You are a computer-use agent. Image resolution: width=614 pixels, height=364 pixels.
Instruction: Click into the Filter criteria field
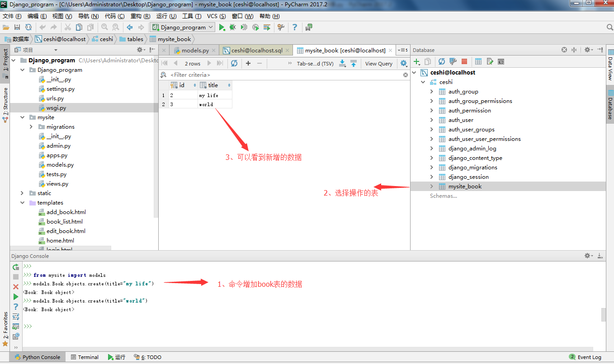click(x=285, y=75)
